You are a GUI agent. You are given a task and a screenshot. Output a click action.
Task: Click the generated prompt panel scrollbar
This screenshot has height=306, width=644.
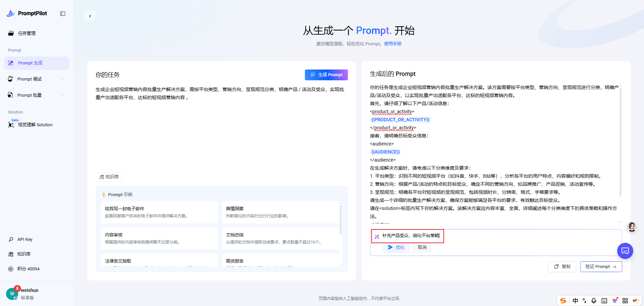point(620,141)
